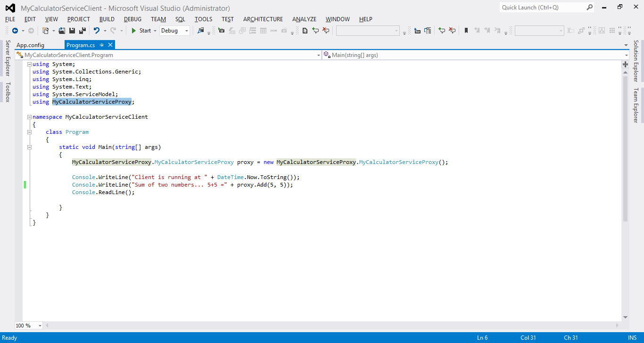Screen dimensions: 644x343
Task: Click in the Quick Launch search field
Action: pyautogui.click(x=542, y=7)
